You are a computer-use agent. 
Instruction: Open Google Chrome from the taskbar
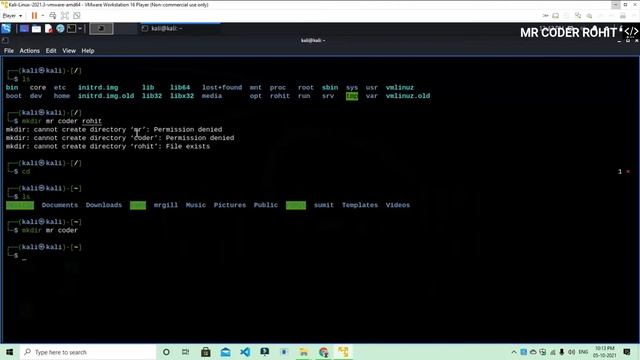coord(324,352)
